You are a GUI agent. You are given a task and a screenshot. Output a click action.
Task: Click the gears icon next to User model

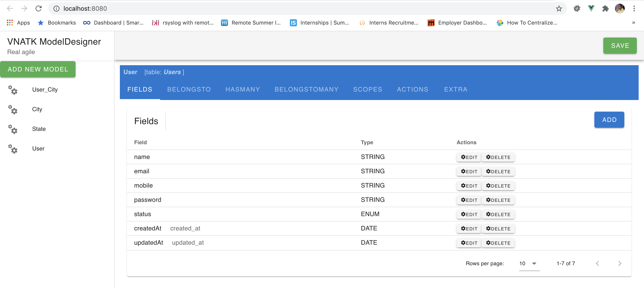[13, 149]
